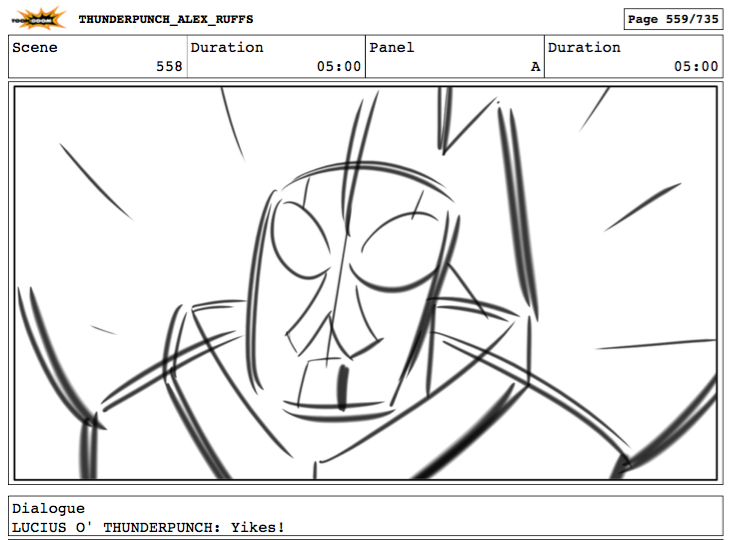
Task: Click the storyboard sketch panel thumbnail
Action: click(366, 283)
